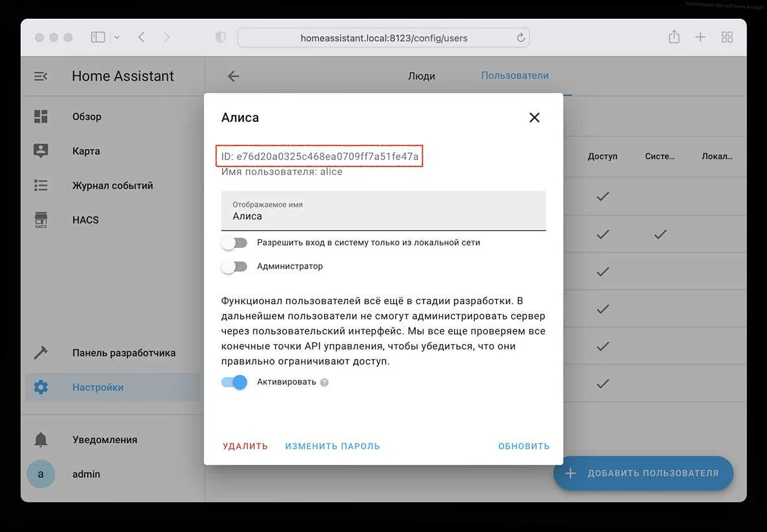
Task: Reload the page in Safari
Action: (x=520, y=37)
